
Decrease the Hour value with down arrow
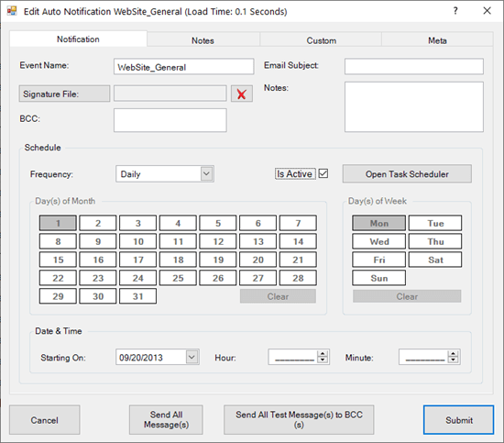pyautogui.click(x=323, y=360)
